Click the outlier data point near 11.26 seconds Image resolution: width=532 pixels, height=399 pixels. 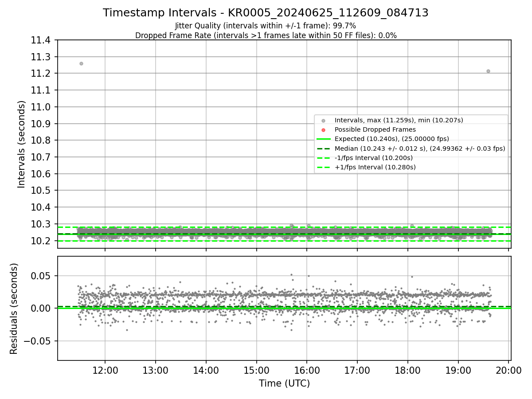[81, 63]
